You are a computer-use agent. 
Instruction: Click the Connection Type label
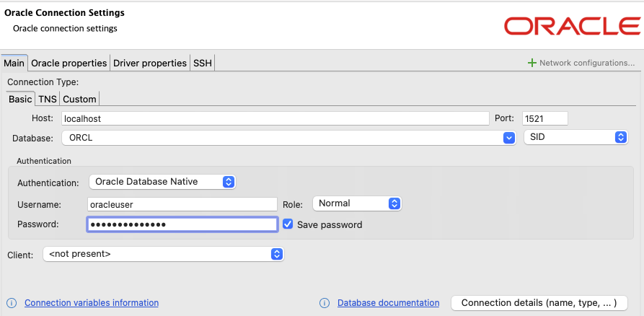click(43, 82)
